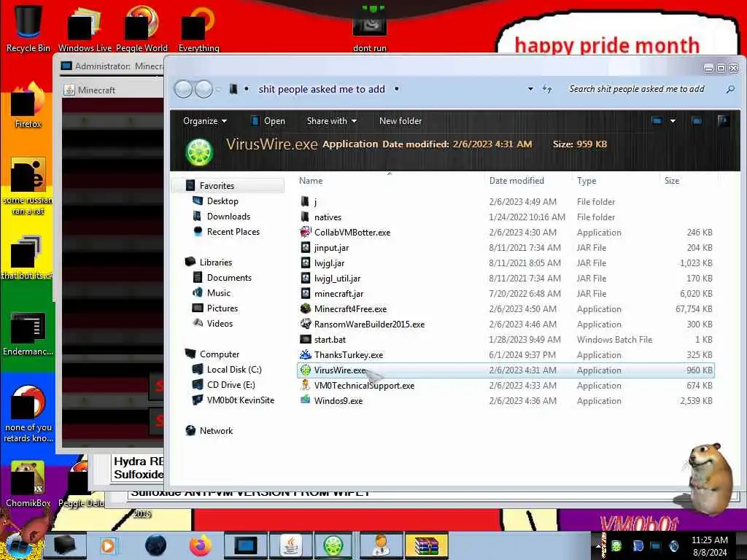Open the Start menu orb
Image resolution: width=747 pixels, height=560 pixels.
click(x=18, y=545)
